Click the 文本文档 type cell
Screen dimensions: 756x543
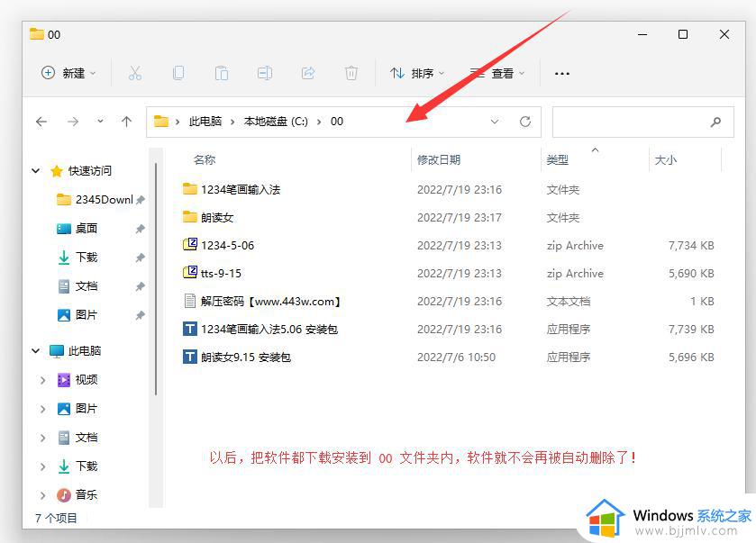[569, 301]
